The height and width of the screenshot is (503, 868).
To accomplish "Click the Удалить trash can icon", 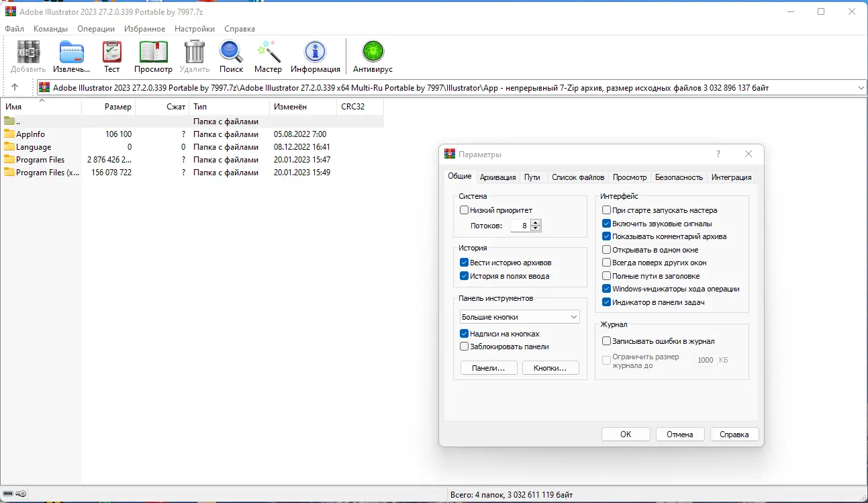I will [195, 51].
